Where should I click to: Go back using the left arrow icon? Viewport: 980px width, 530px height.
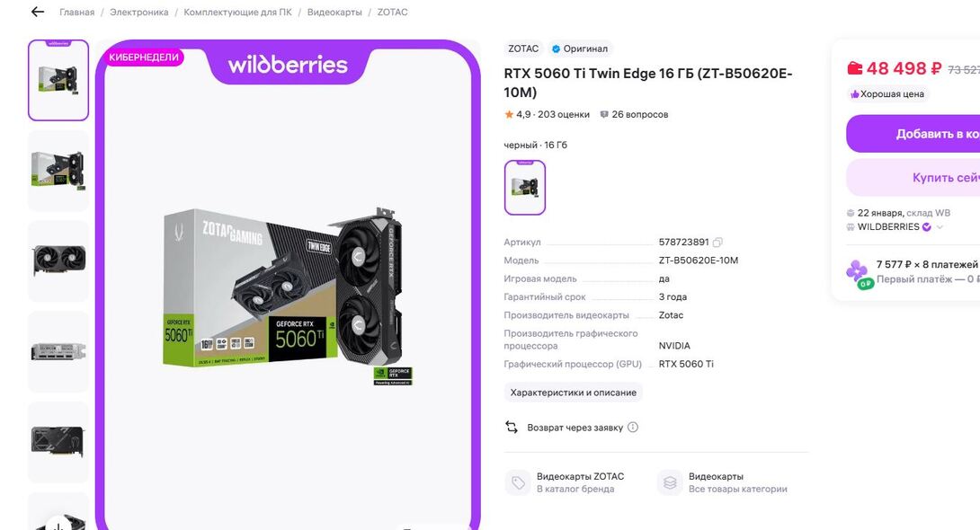[x=38, y=12]
